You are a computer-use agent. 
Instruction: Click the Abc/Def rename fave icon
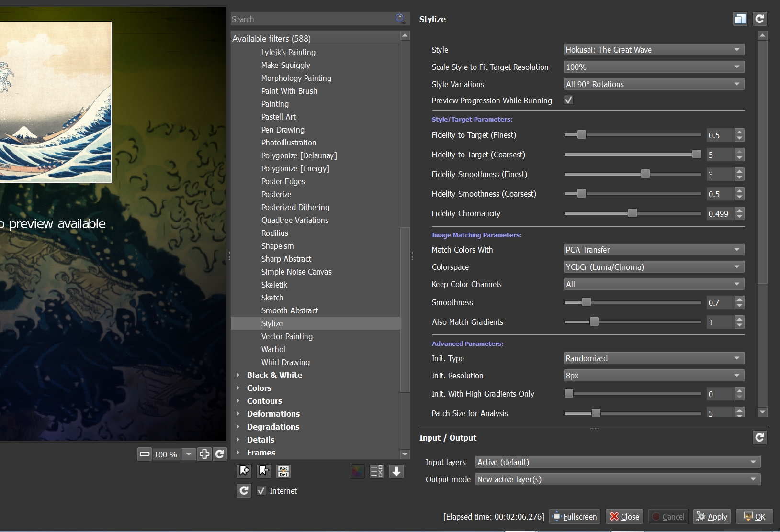click(283, 471)
